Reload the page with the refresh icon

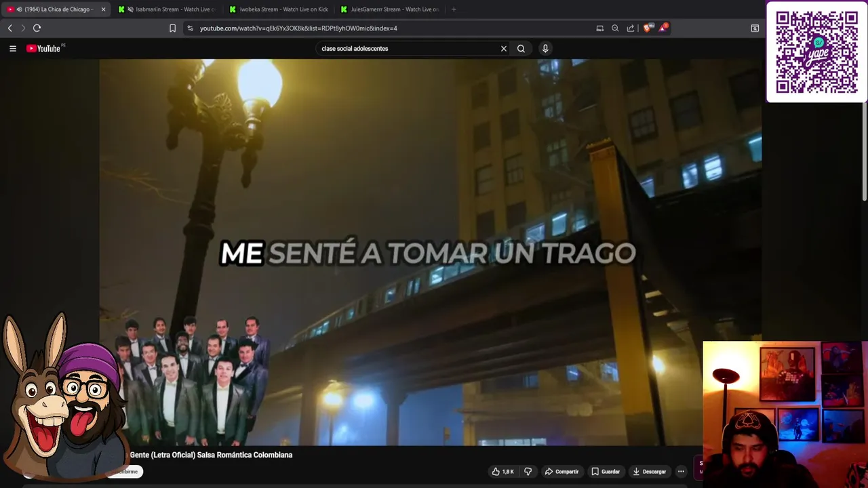pyautogui.click(x=37, y=28)
